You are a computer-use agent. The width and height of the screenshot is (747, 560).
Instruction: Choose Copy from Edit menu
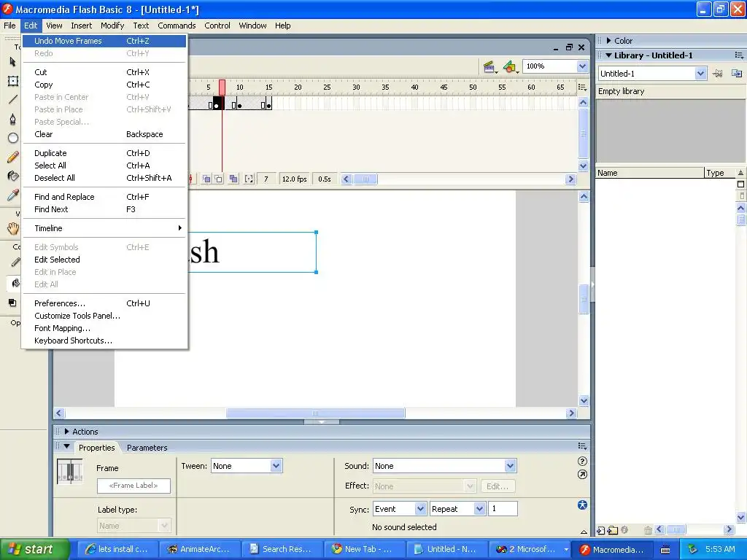coord(104,85)
